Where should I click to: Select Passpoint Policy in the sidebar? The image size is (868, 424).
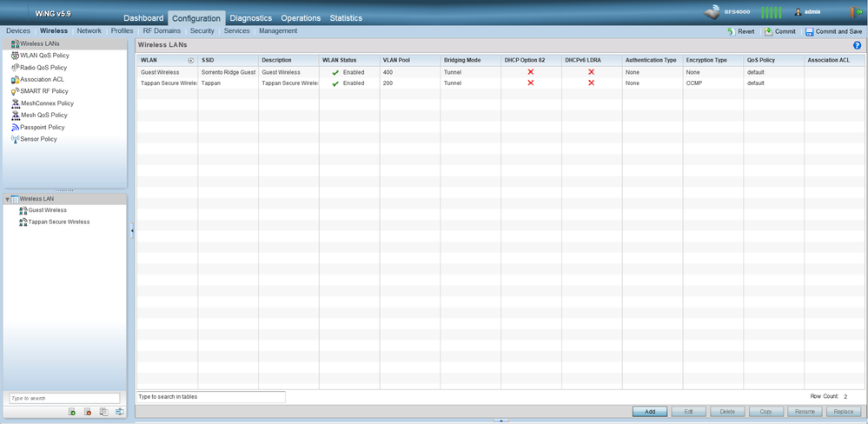42,127
